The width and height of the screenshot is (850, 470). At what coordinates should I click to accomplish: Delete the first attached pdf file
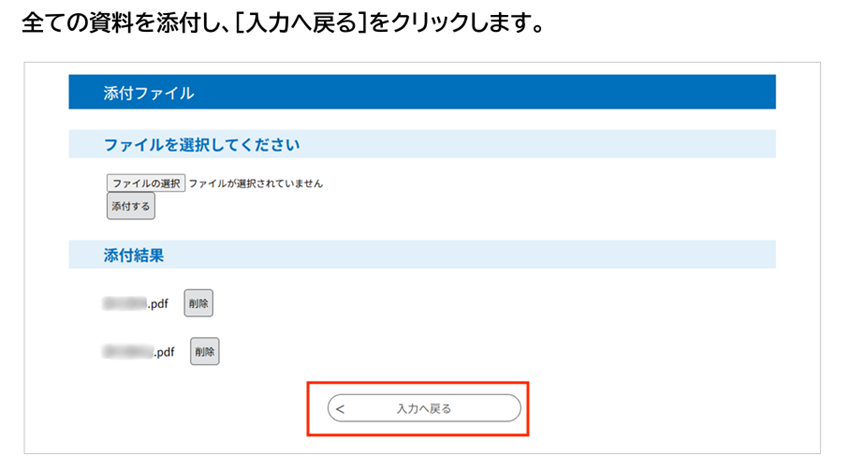198,303
